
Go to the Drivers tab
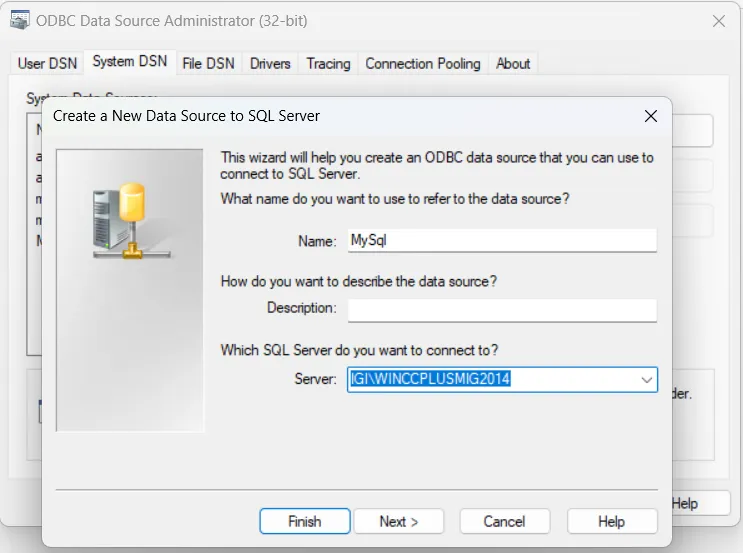(270, 63)
